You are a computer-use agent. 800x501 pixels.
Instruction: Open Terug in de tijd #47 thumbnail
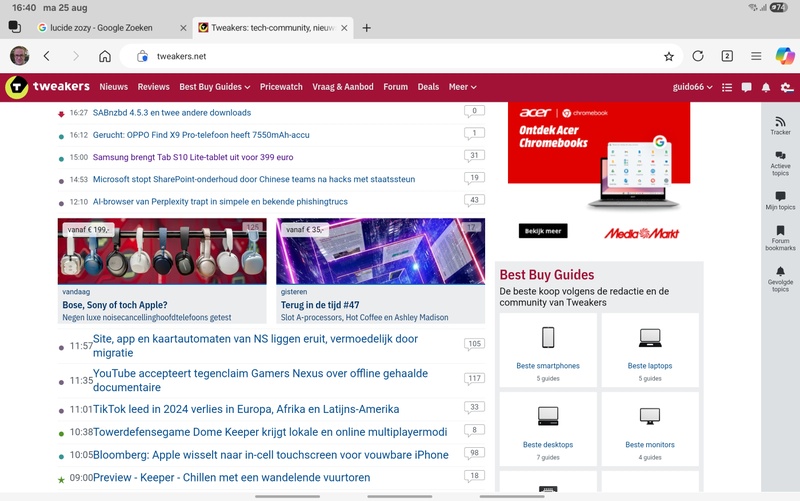[x=380, y=251]
